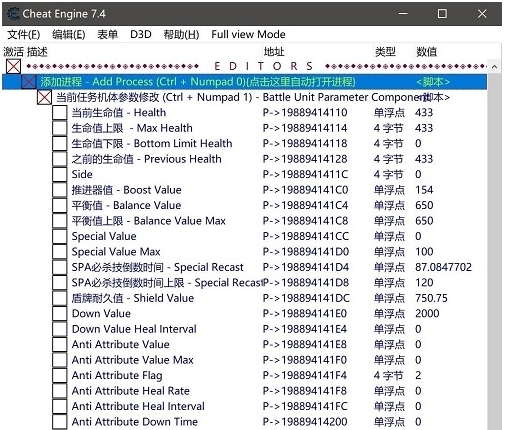Click the scroll up arrow of the list

pos(494,67)
